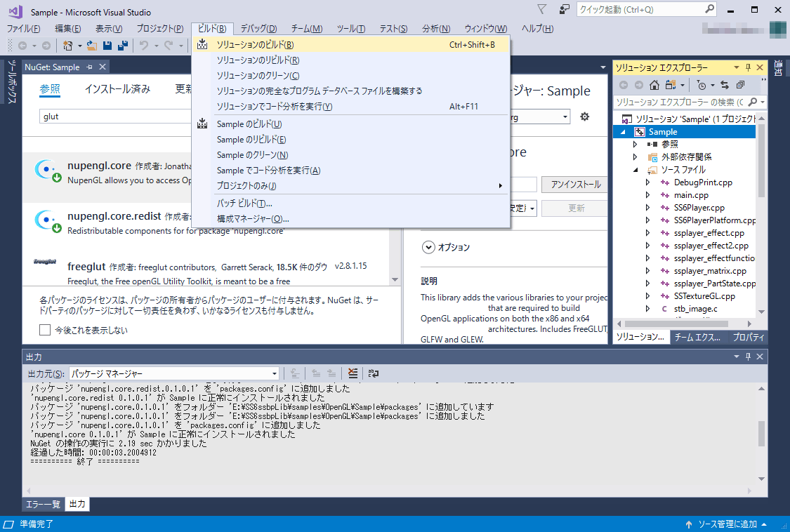The height and width of the screenshot is (532, 790).
Task: Select ソリューションのクリーン menu item
Action: 352,76
